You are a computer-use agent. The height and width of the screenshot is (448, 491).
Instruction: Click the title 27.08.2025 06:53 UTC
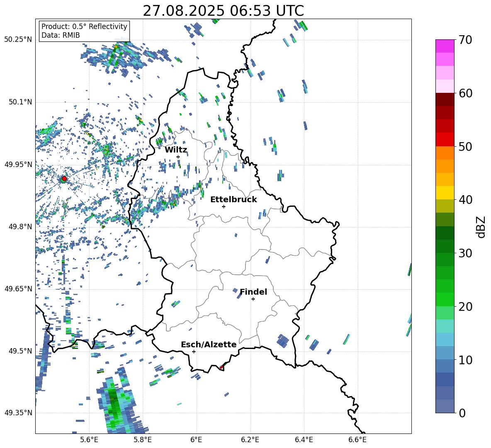click(223, 11)
